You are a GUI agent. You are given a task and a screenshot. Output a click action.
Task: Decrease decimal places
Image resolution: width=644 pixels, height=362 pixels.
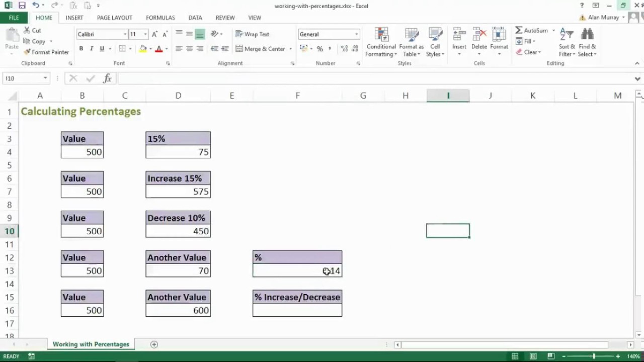[x=355, y=49]
